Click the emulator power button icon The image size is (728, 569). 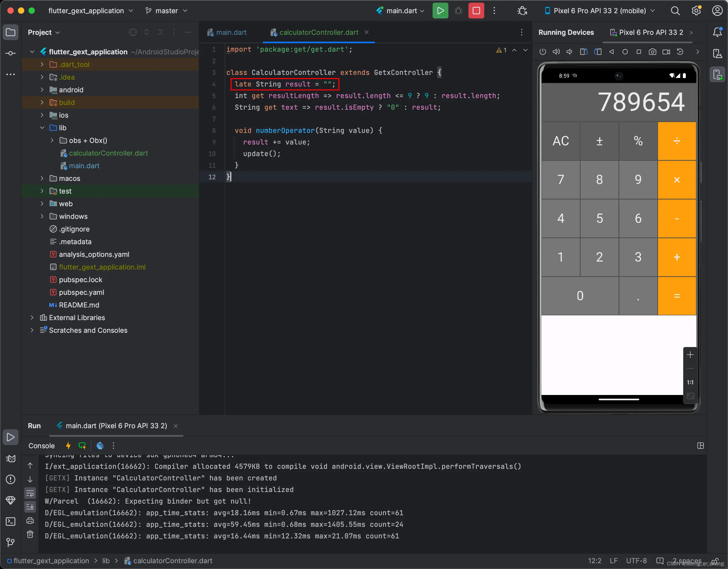(543, 52)
